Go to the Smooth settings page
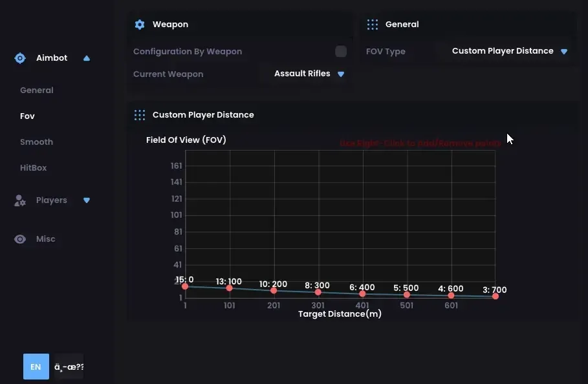The image size is (588, 384). point(36,142)
